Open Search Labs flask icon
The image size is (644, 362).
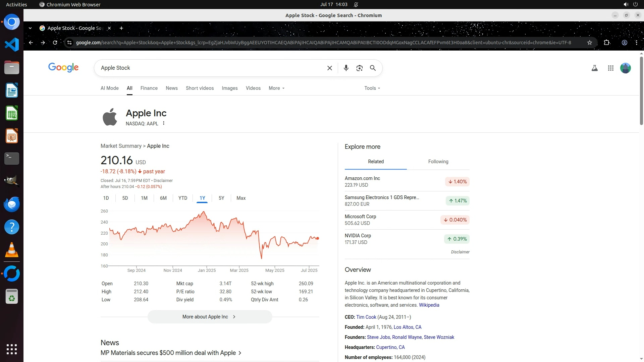(x=594, y=68)
